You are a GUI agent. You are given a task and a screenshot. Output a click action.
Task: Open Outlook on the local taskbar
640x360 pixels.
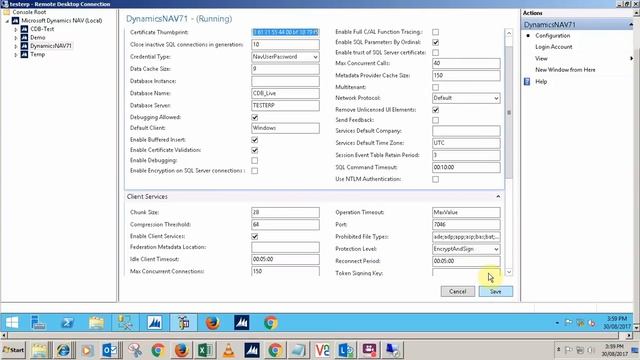[110, 350]
